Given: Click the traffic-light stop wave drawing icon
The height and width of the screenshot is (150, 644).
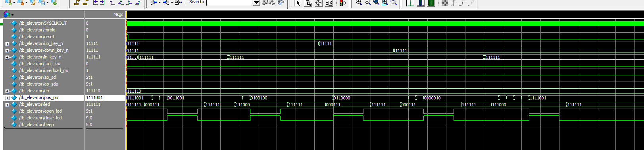Looking at the screenshot, I should [x=342, y=3].
